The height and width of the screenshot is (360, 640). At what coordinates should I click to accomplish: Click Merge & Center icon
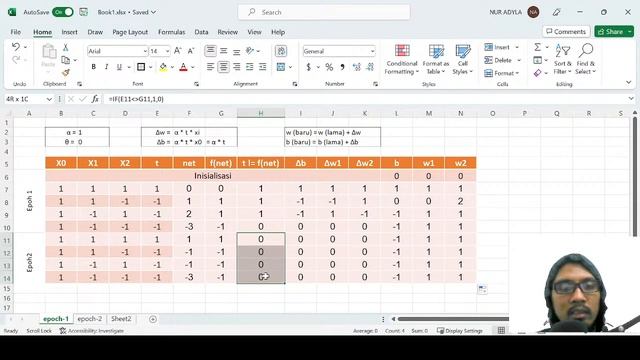(281, 67)
